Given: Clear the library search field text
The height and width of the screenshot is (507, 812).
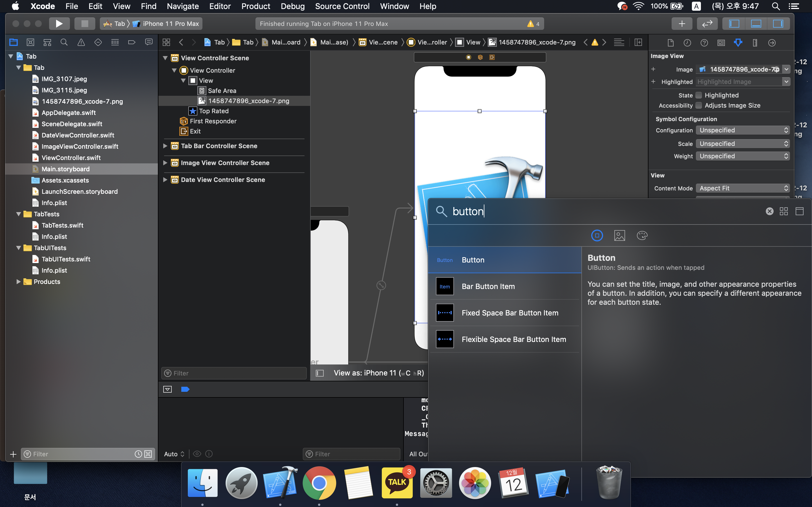Looking at the screenshot, I should [769, 211].
